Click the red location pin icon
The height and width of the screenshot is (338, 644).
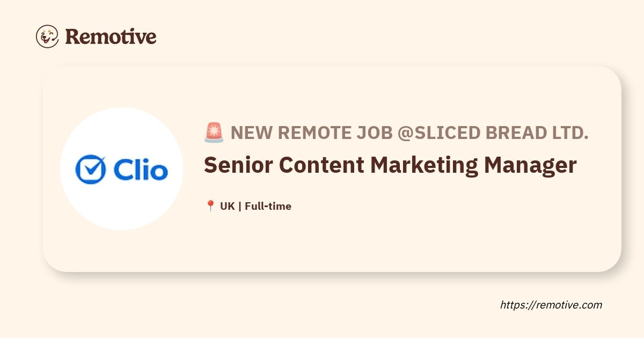coord(210,206)
